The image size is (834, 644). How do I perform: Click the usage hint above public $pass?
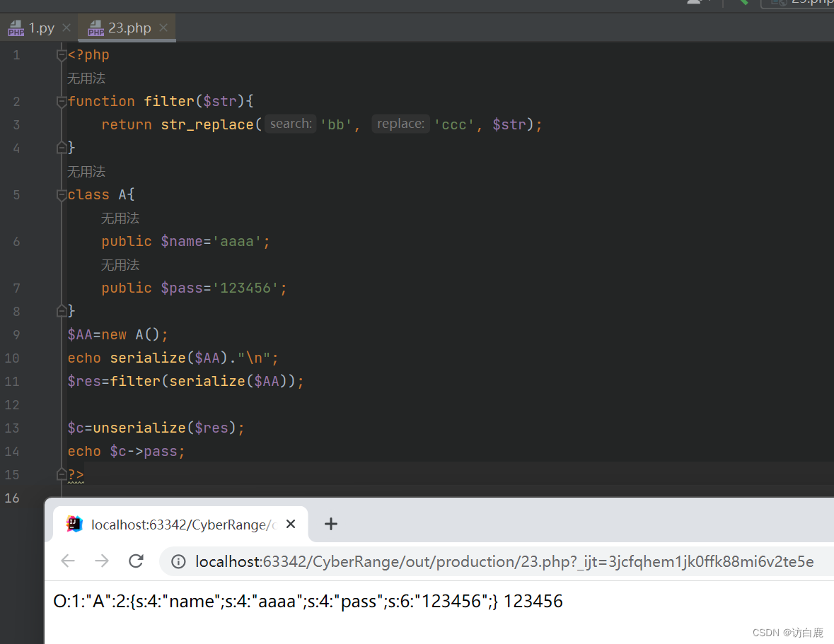(x=120, y=265)
